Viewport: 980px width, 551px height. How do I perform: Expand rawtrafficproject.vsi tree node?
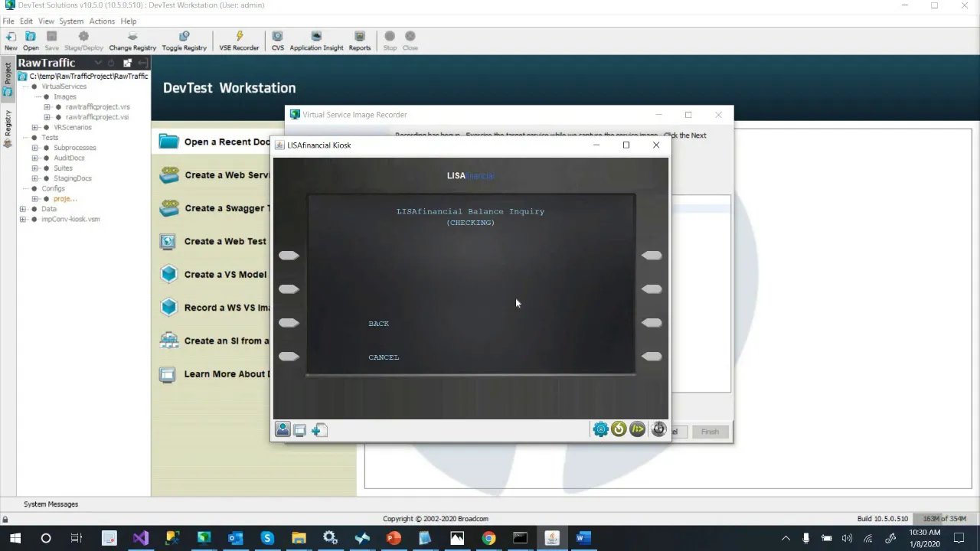[x=47, y=117]
